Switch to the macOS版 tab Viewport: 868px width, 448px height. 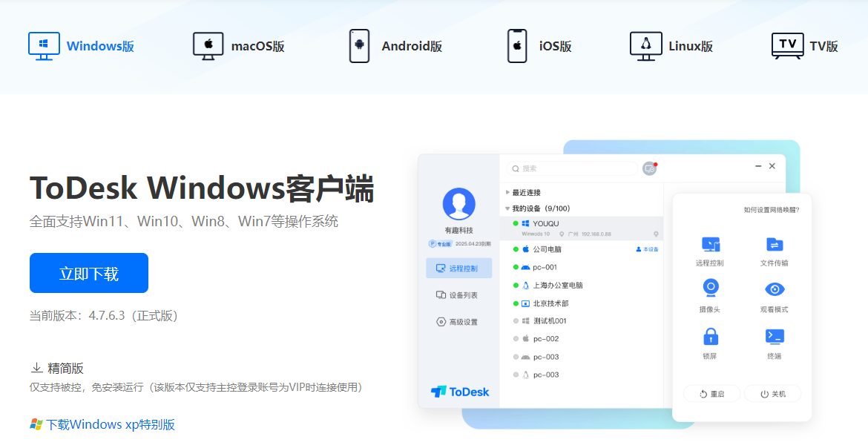point(239,46)
